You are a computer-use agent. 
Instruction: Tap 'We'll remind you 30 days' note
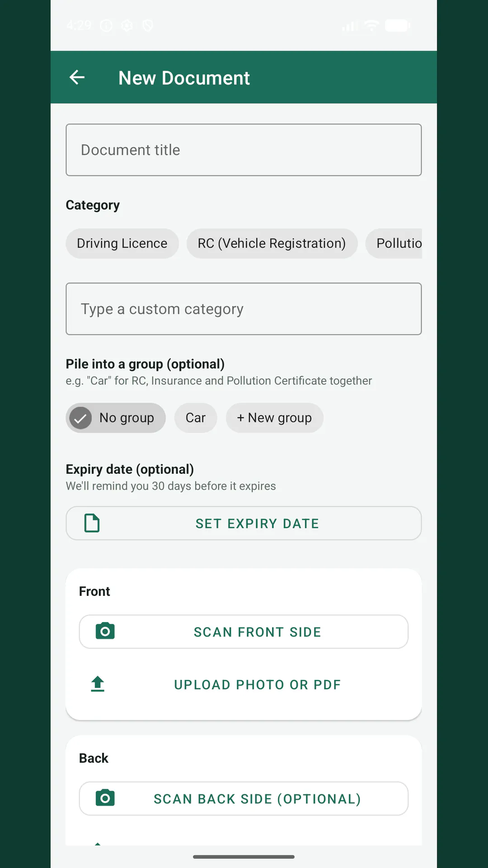tap(171, 486)
